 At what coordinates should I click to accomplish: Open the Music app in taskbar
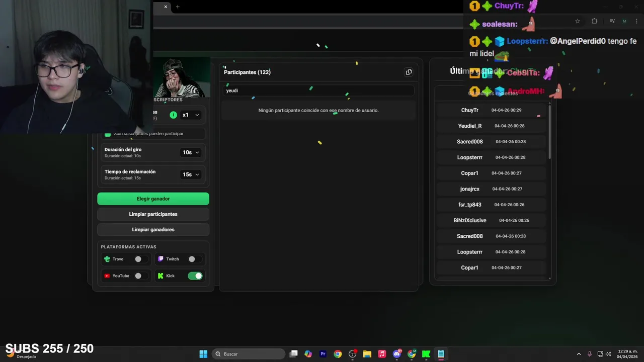tap(382, 354)
